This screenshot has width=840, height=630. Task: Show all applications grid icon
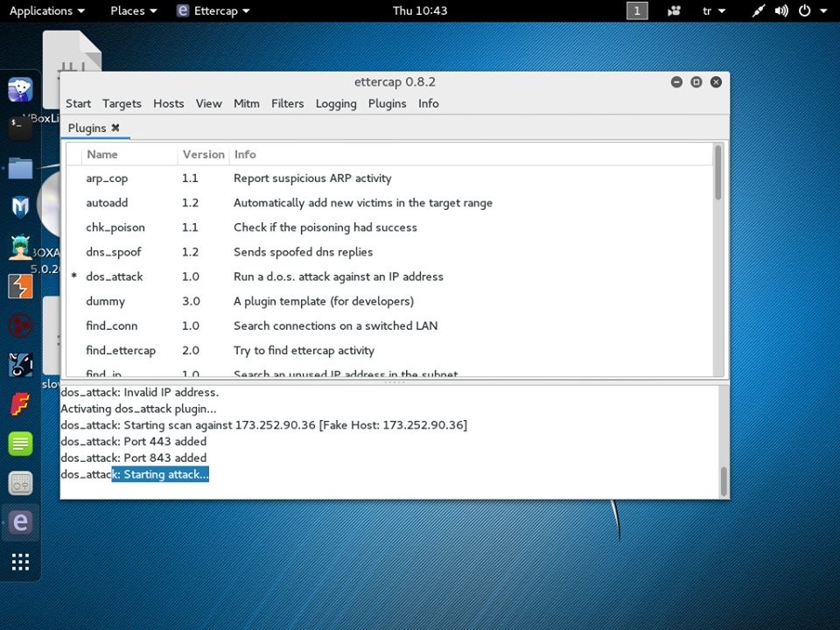click(20, 562)
